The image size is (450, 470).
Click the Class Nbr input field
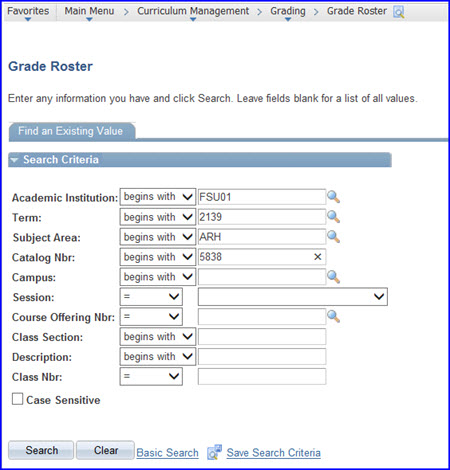point(262,377)
